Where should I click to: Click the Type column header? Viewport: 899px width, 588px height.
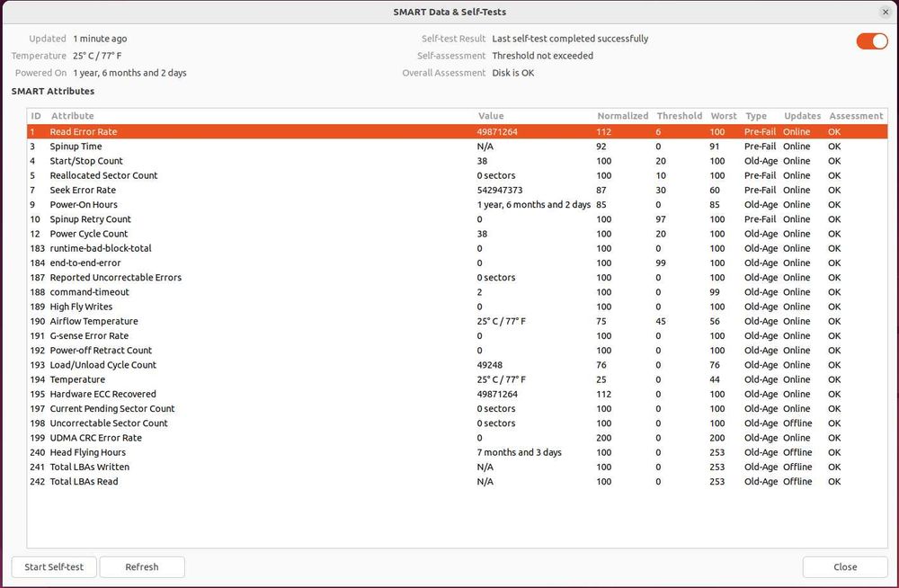coord(756,116)
